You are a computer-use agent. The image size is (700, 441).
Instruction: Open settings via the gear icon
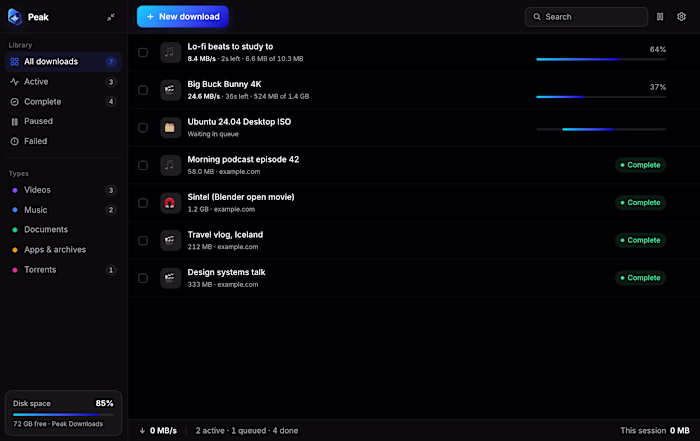(681, 17)
